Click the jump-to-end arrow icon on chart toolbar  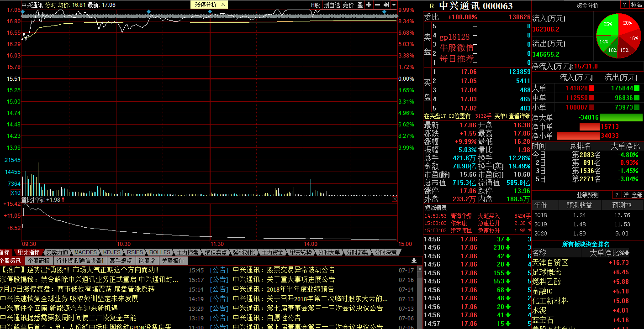pos(386,5)
